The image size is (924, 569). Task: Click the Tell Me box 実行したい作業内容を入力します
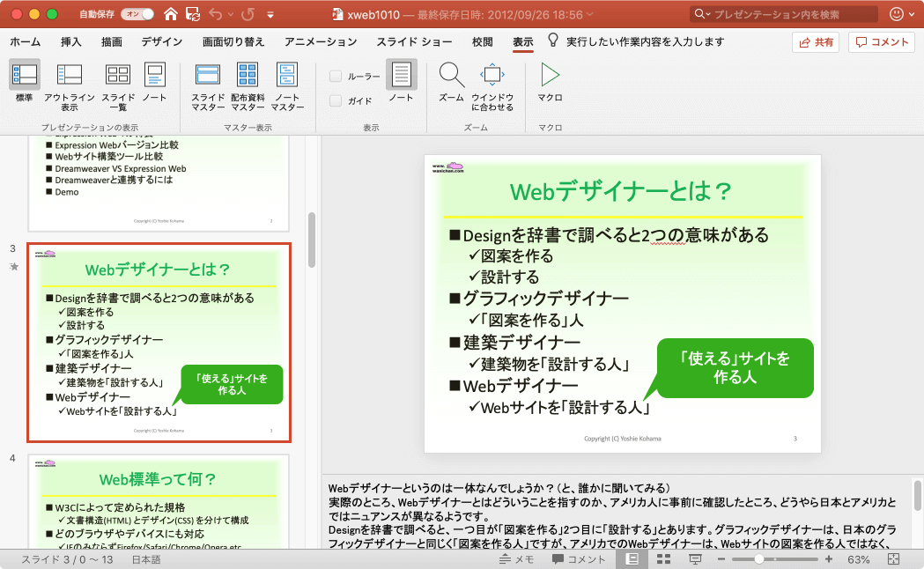pos(646,41)
